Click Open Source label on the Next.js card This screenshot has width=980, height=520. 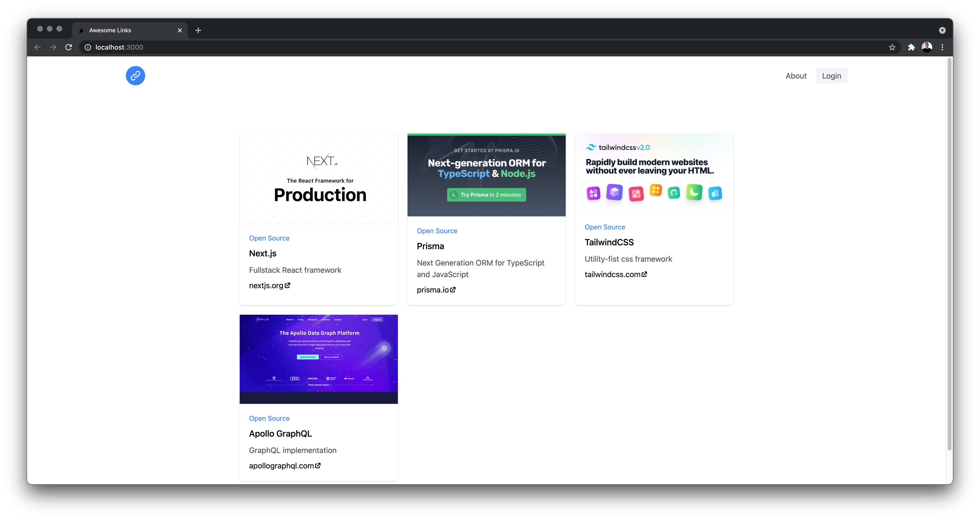pos(269,238)
